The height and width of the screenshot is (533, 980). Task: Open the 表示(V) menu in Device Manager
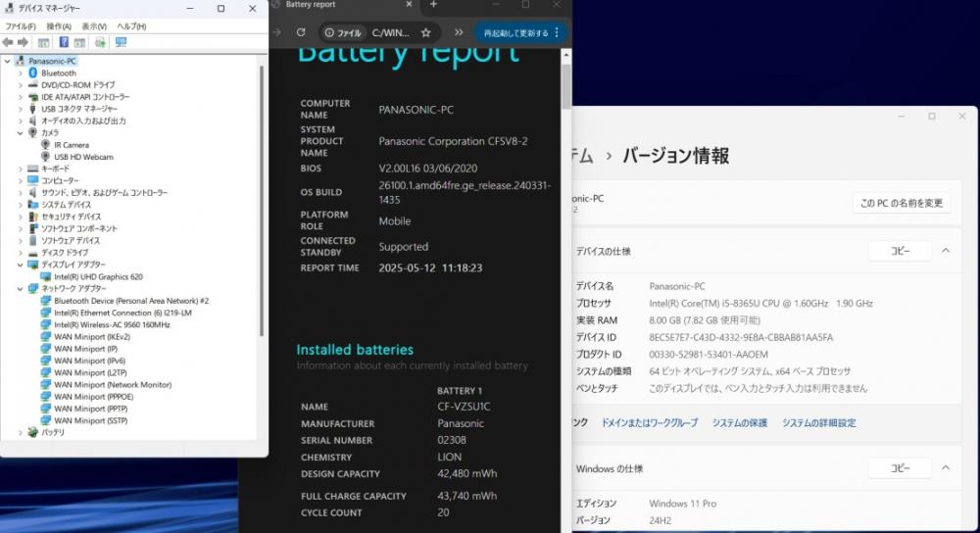[94, 26]
